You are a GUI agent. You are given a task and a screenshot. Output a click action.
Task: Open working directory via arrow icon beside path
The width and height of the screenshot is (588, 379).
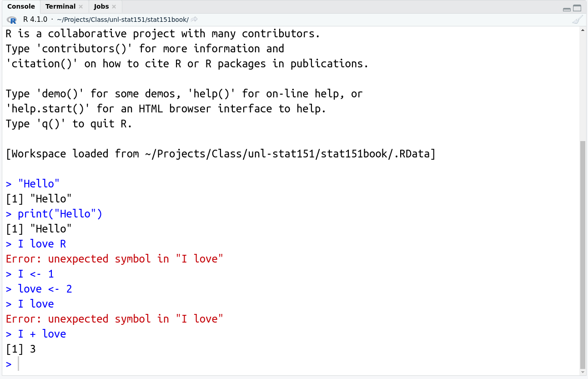tap(194, 20)
